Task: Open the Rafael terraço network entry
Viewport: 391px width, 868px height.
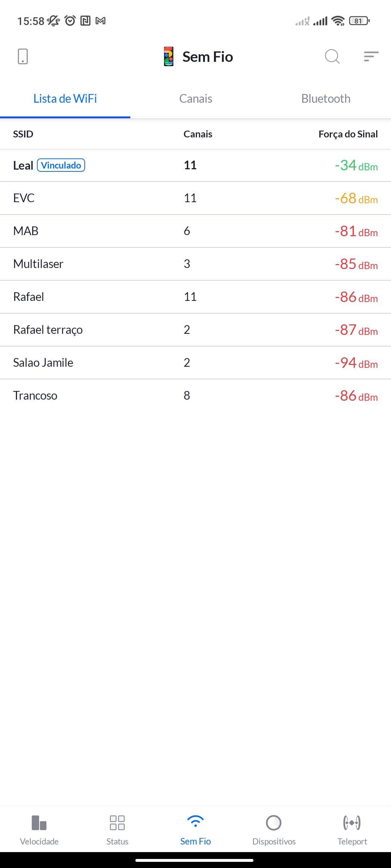Action: click(195, 330)
